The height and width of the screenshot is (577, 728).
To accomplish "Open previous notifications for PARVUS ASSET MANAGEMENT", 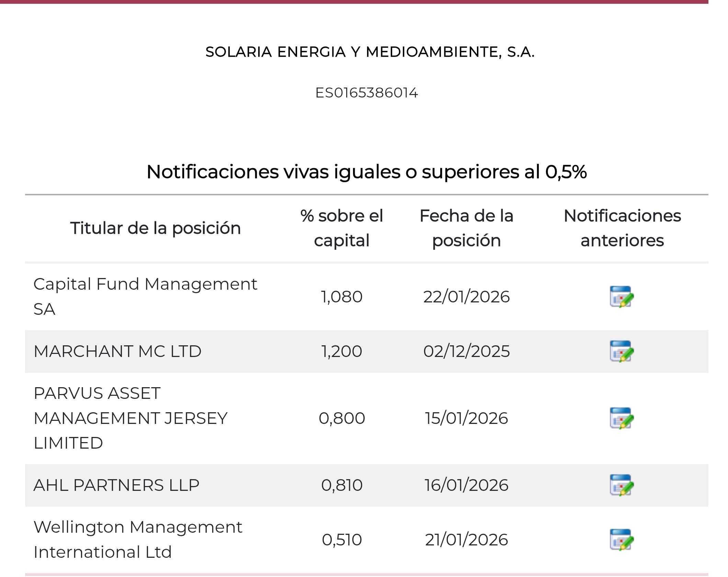I will click(x=624, y=418).
